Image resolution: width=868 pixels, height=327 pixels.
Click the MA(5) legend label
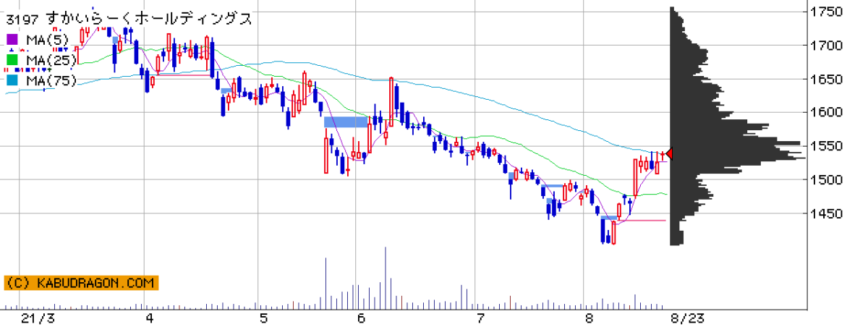coord(48,39)
